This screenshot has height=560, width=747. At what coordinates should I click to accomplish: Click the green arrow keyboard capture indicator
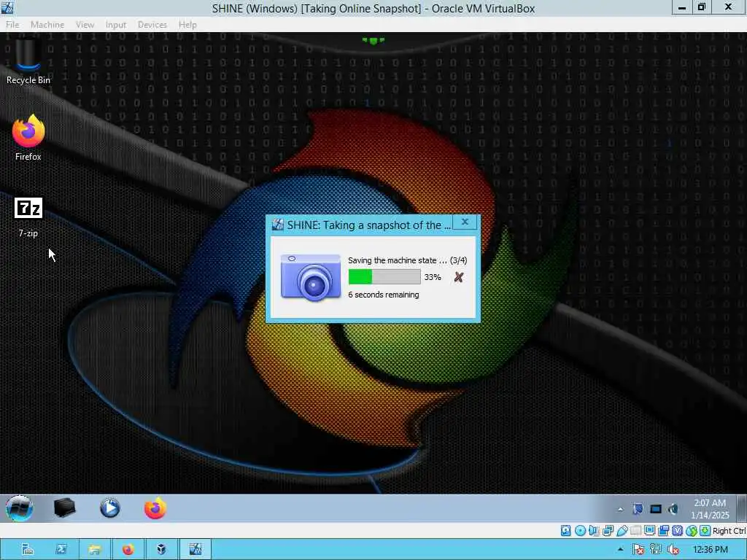(x=705, y=531)
